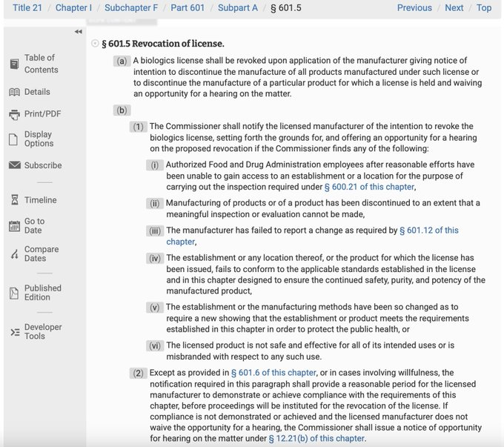Go to Next section
This screenshot has width=504, height=447.
454,7
